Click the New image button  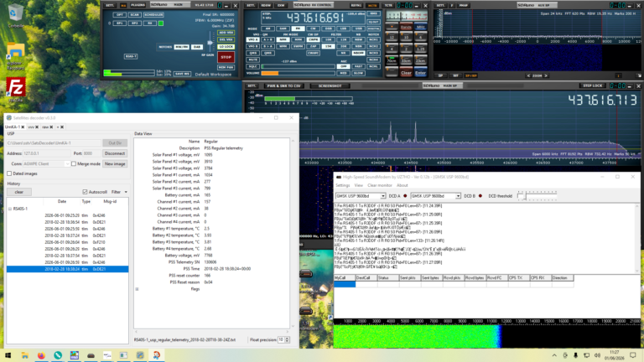(115, 163)
